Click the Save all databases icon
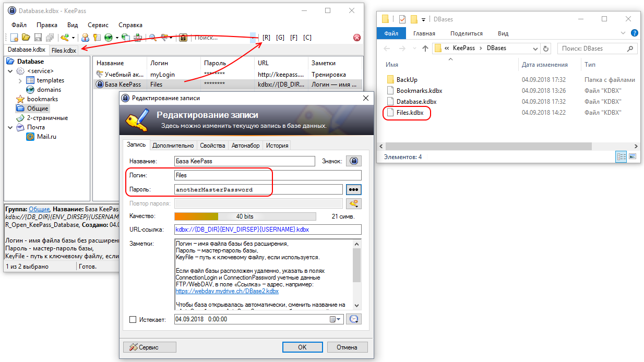This screenshot has width=644, height=362. [49, 38]
